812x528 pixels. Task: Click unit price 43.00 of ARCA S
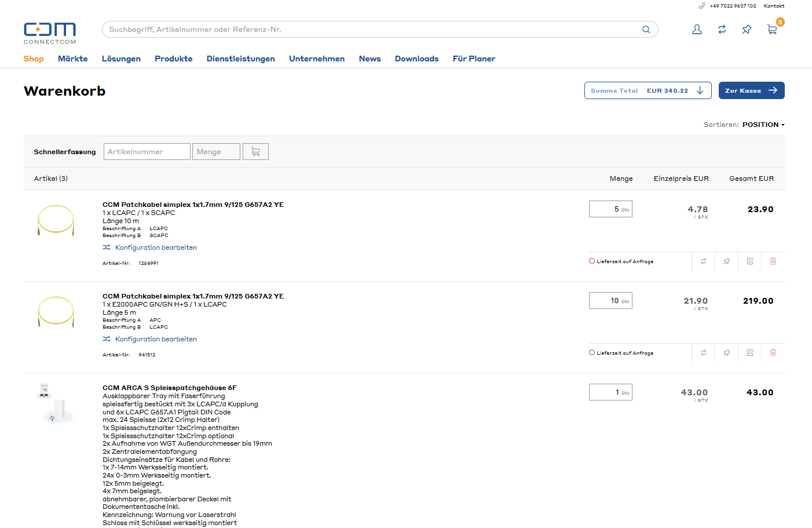694,392
